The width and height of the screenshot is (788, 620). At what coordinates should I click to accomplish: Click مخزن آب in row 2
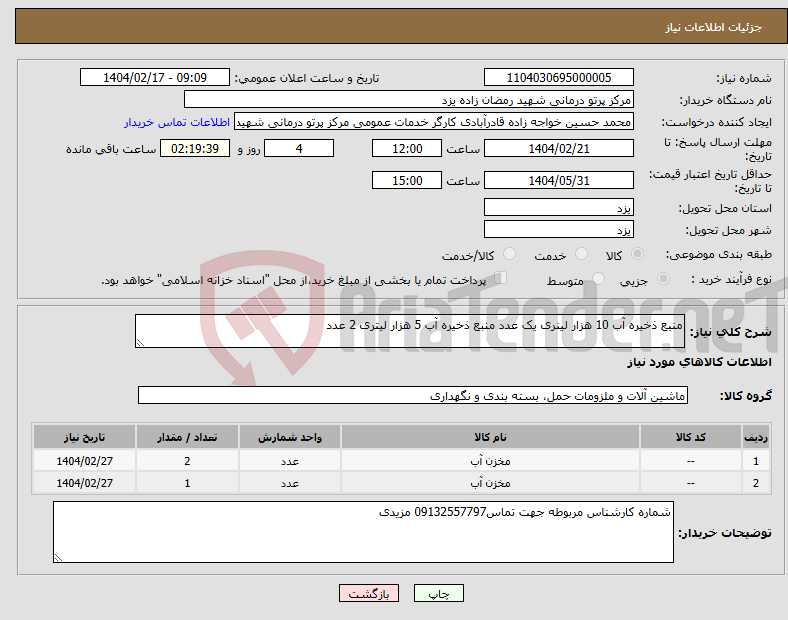pyautogui.click(x=490, y=483)
